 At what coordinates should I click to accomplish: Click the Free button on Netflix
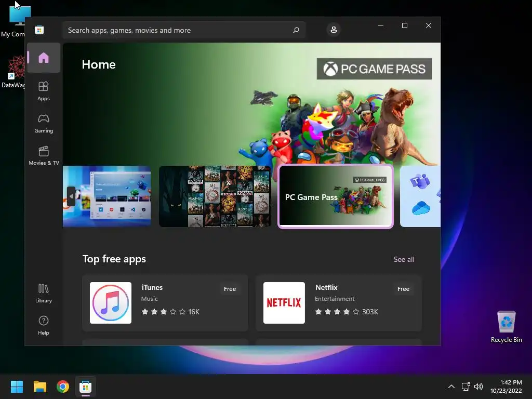click(x=403, y=289)
